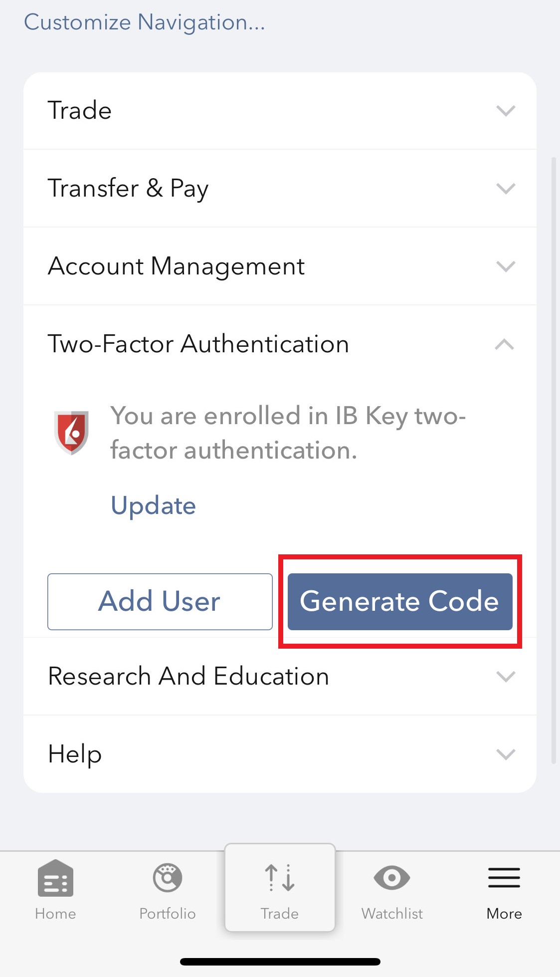Select the Account Management menu row
Viewport: 560px width, 977px height.
[x=280, y=266]
